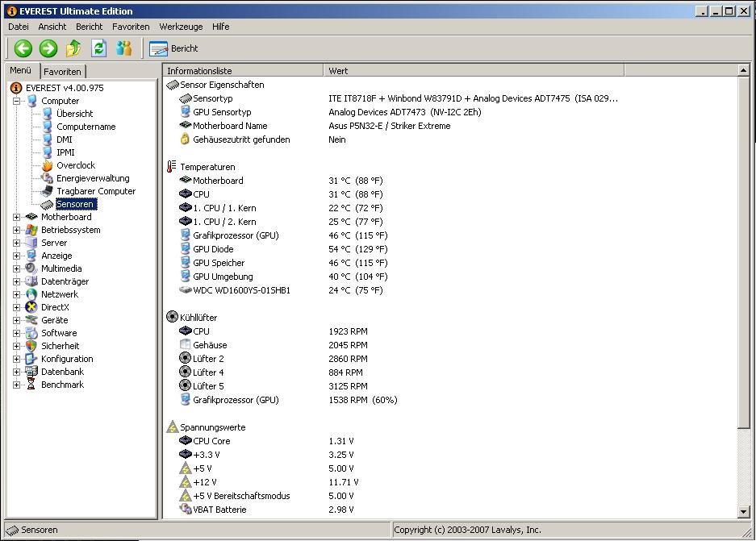756x541 pixels.
Task: Click the Benchmark hourglass icon
Action: coord(31,385)
